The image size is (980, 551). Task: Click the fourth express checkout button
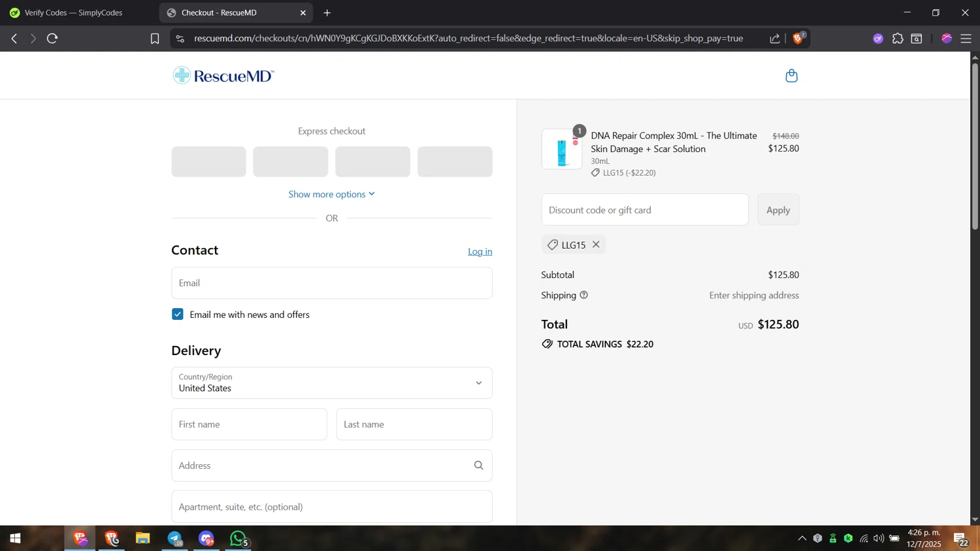click(x=455, y=161)
